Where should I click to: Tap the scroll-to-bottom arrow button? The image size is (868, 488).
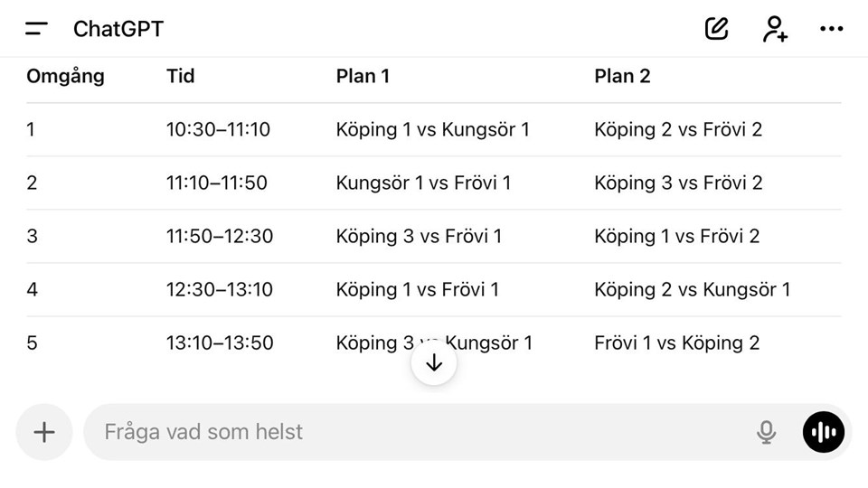(434, 362)
